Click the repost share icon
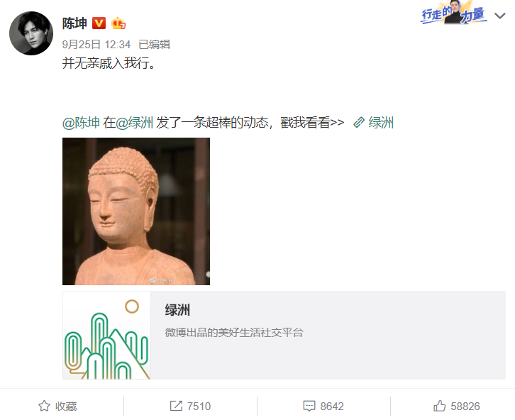Viewport: 515px width, 420px height. click(176, 407)
